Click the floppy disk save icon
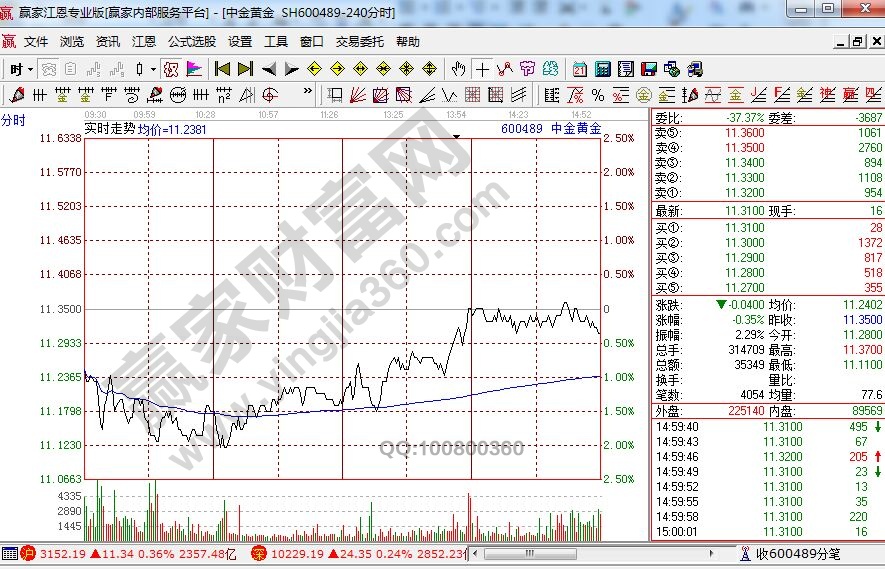The height and width of the screenshot is (569, 885). [648, 69]
